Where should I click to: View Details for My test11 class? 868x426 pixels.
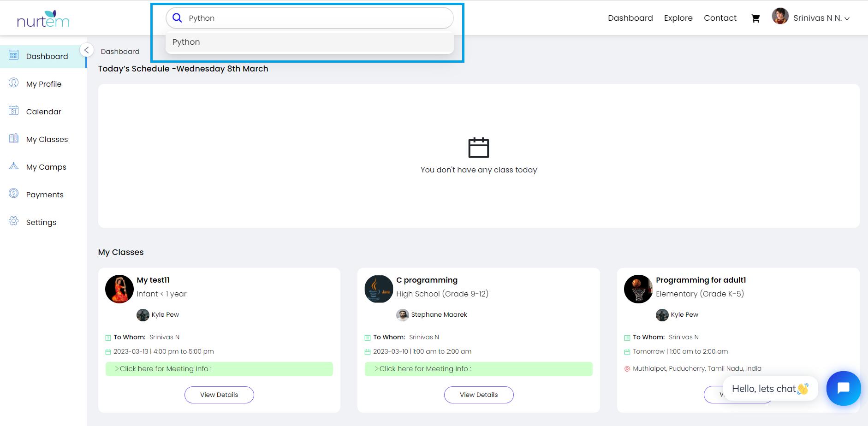[219, 395]
